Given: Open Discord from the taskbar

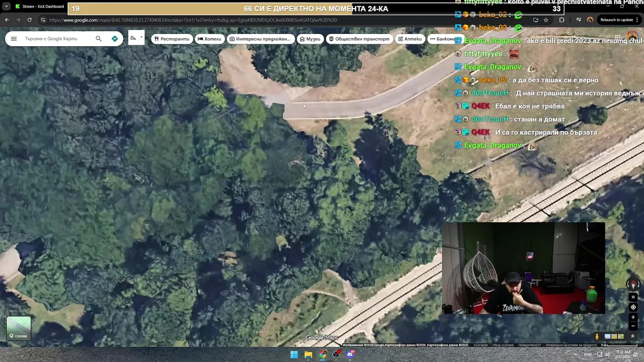Looking at the screenshot, I should (350, 354).
